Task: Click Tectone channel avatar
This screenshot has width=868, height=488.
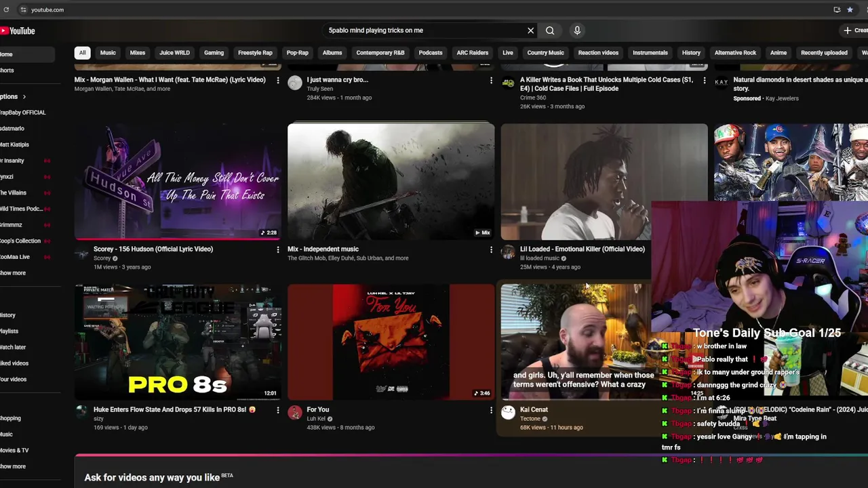Action: pyautogui.click(x=508, y=413)
